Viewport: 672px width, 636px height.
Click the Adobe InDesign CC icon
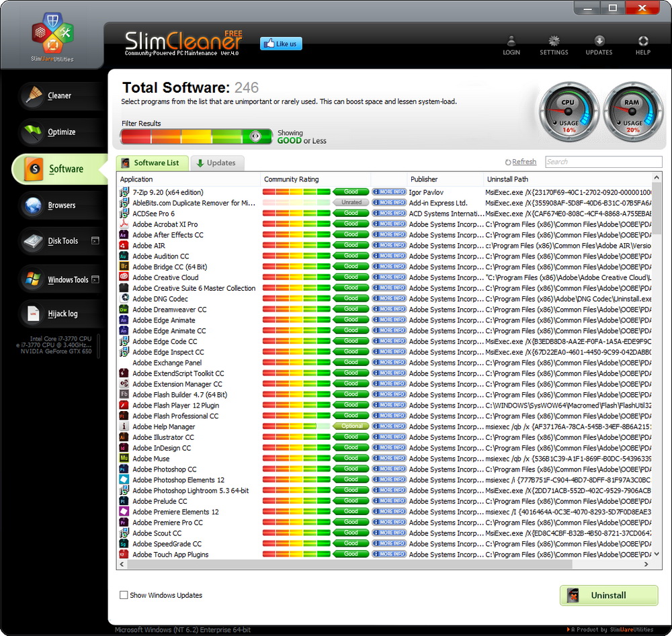pyautogui.click(x=124, y=447)
